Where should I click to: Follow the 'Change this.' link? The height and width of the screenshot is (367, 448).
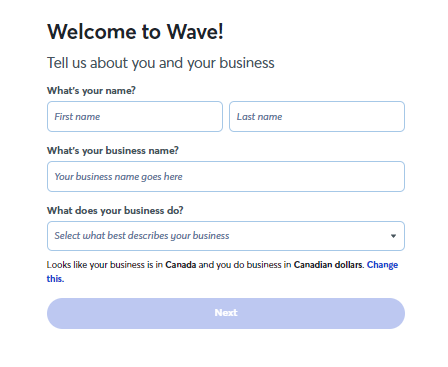(x=382, y=265)
